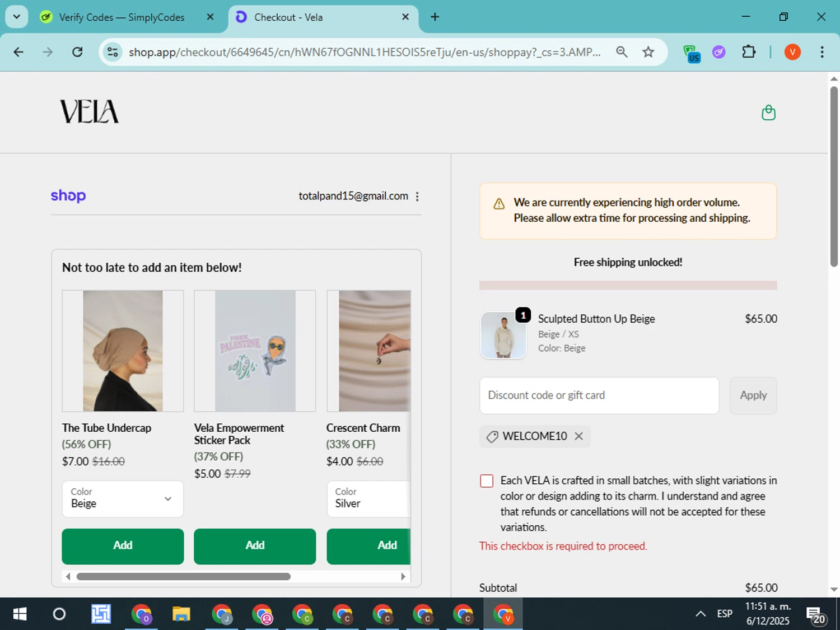
Task: Check the refund policy agreement checkbox
Action: (487, 481)
